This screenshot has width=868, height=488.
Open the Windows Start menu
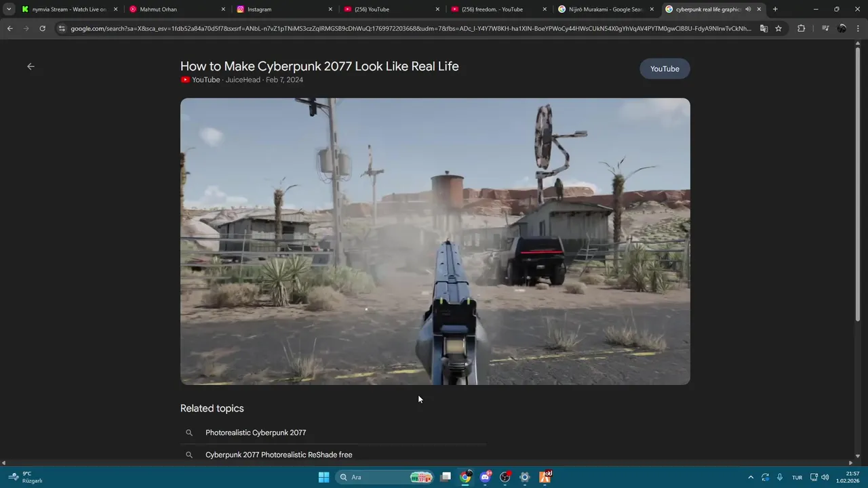(323, 477)
